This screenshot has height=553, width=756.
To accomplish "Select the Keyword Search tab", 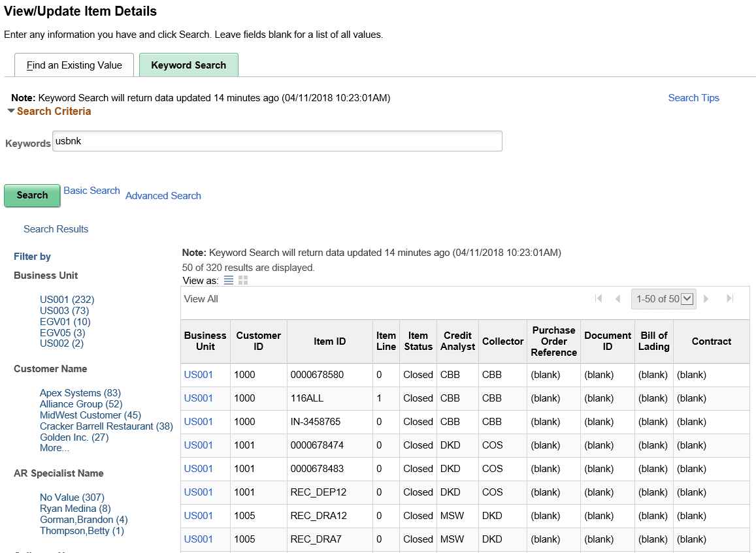I will [189, 65].
